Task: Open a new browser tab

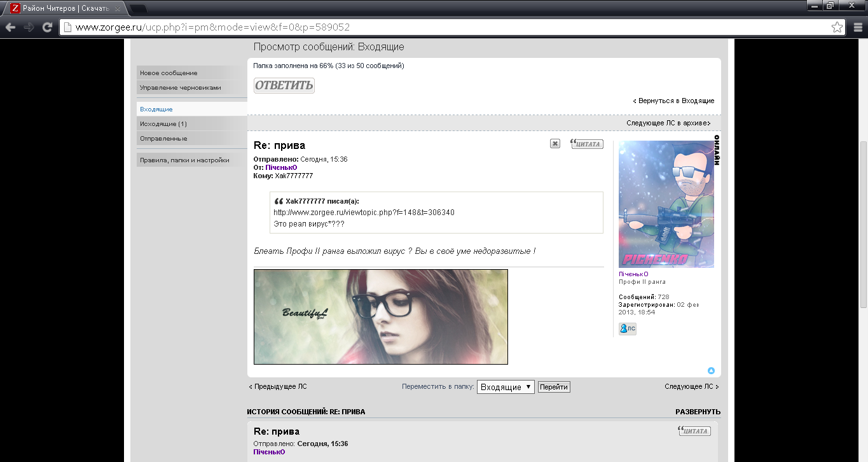Action: coord(139,9)
